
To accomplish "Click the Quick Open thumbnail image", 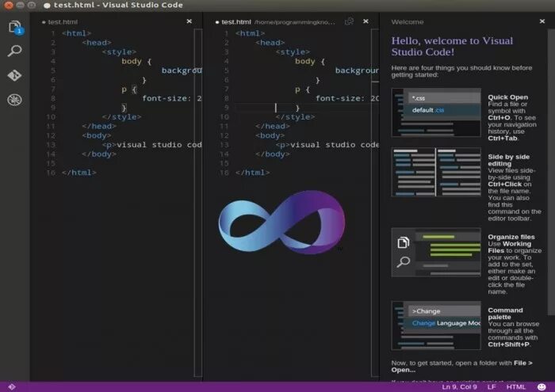I will tap(436, 112).
